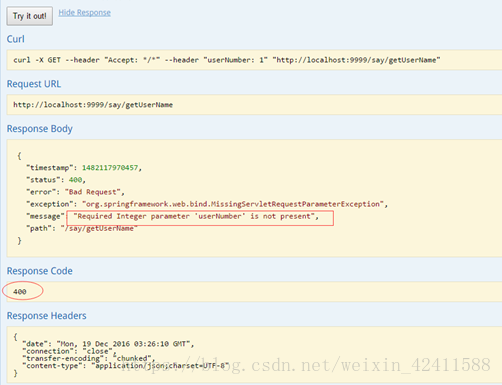Click the "transfer-encoding": "chunked" header line
Viewport: 502px width, 385px height.
coord(89,358)
